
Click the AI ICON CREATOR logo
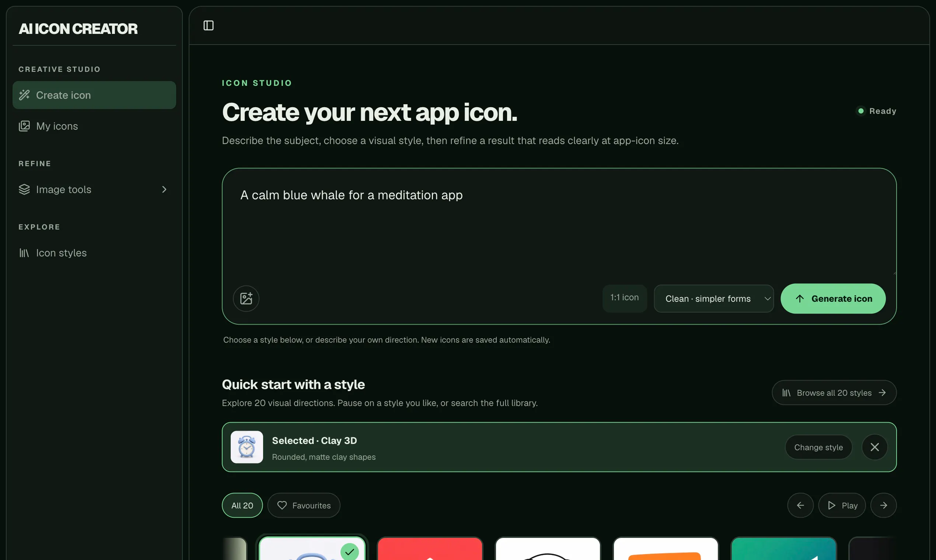[78, 29]
